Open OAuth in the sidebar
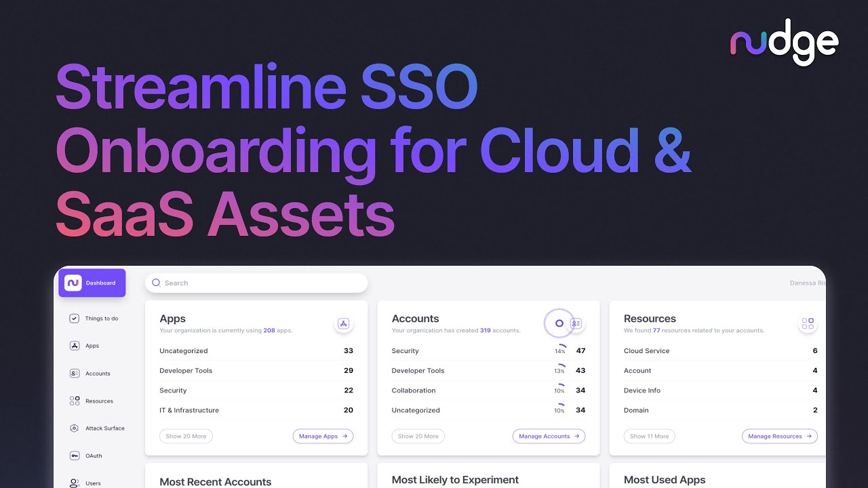Screen dimensions: 868x488 click(x=85, y=456)
